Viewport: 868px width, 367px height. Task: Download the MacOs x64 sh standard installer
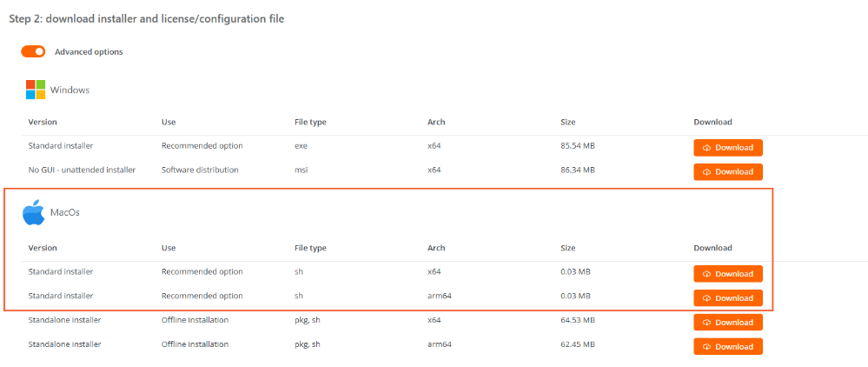coord(728,274)
